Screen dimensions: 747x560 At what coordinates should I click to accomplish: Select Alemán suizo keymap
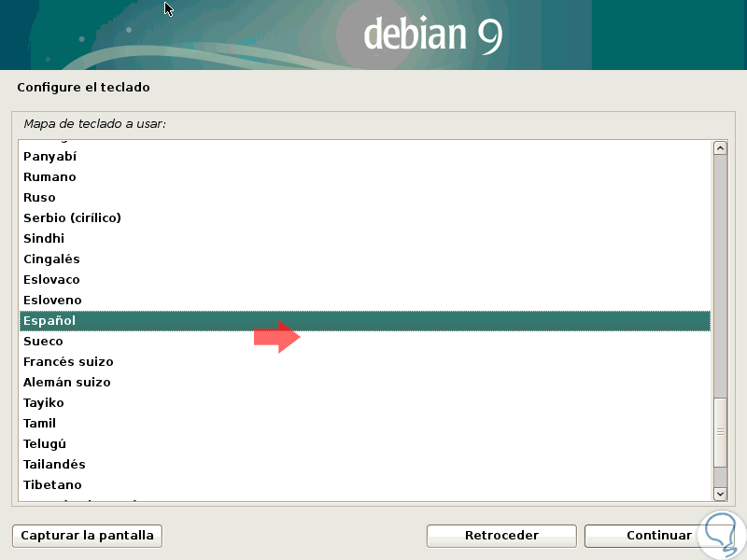click(x=365, y=383)
